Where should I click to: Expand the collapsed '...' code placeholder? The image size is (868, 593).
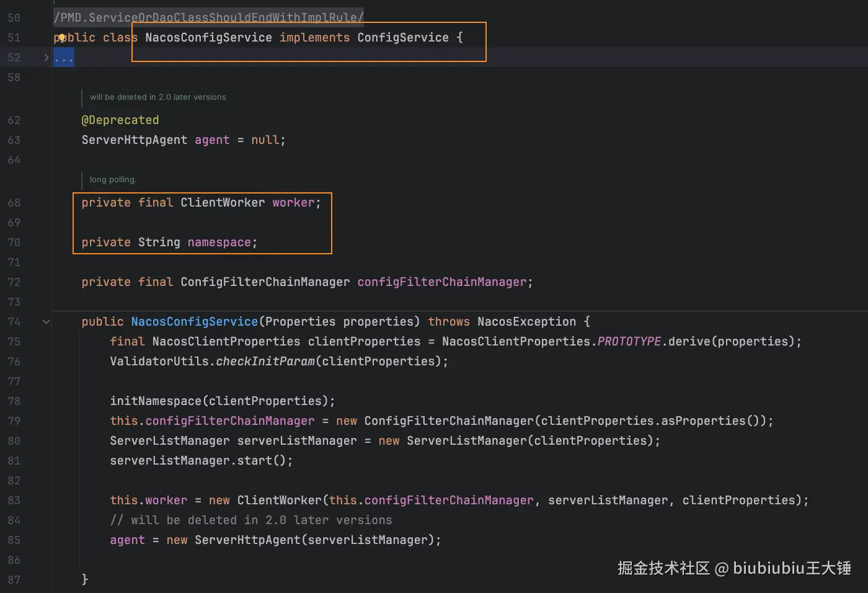pos(63,58)
